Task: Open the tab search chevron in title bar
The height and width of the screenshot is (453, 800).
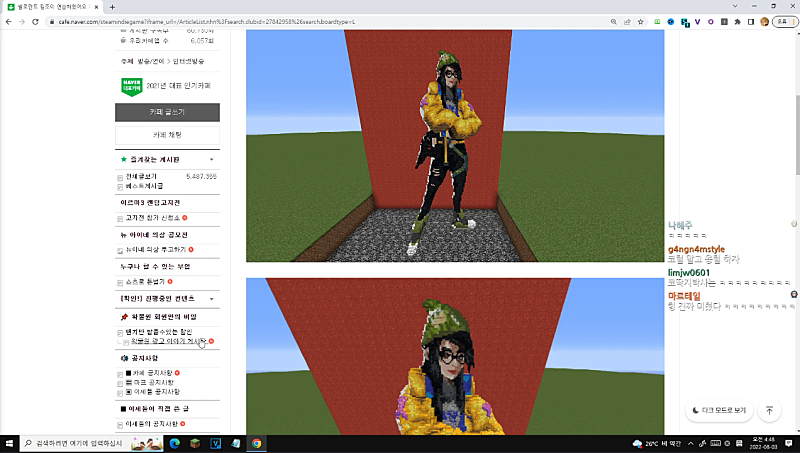Action: pyautogui.click(x=735, y=6)
